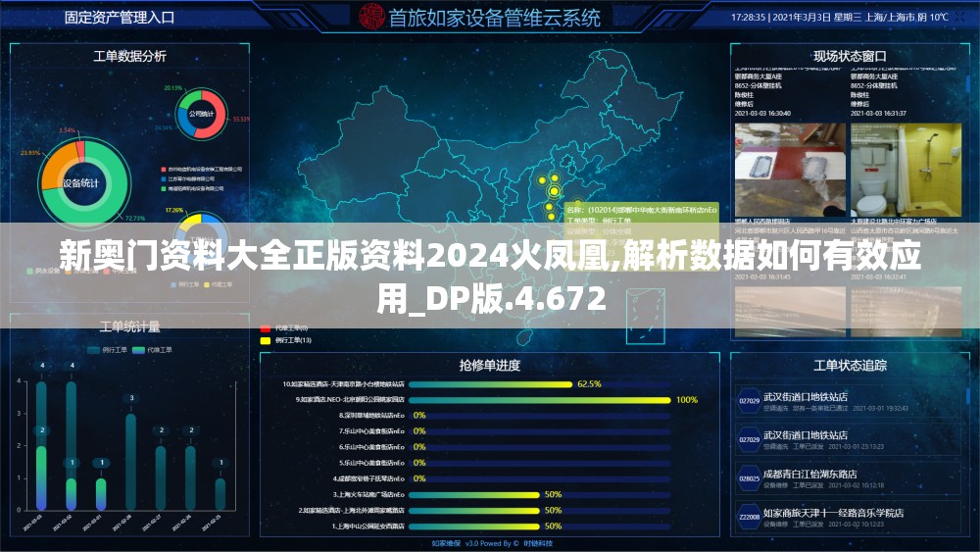Click the 公司统计 donut chart center

[201, 114]
